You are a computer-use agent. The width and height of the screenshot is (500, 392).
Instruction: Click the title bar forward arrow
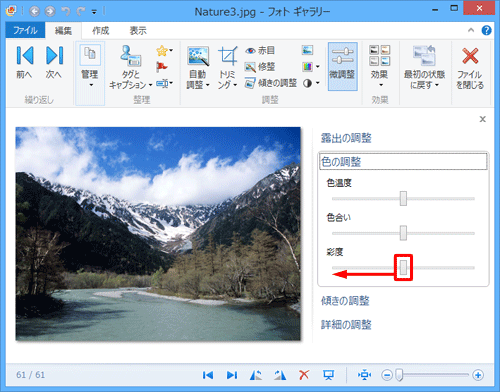click(50, 12)
